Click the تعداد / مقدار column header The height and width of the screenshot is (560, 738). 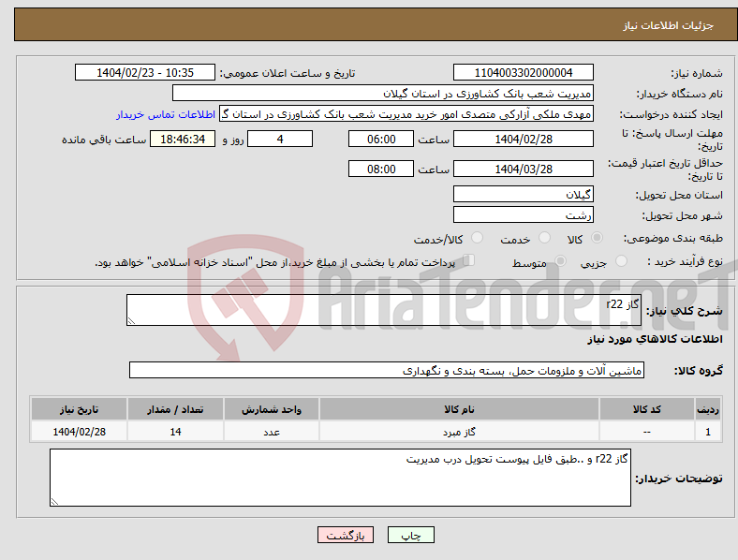pos(175,409)
